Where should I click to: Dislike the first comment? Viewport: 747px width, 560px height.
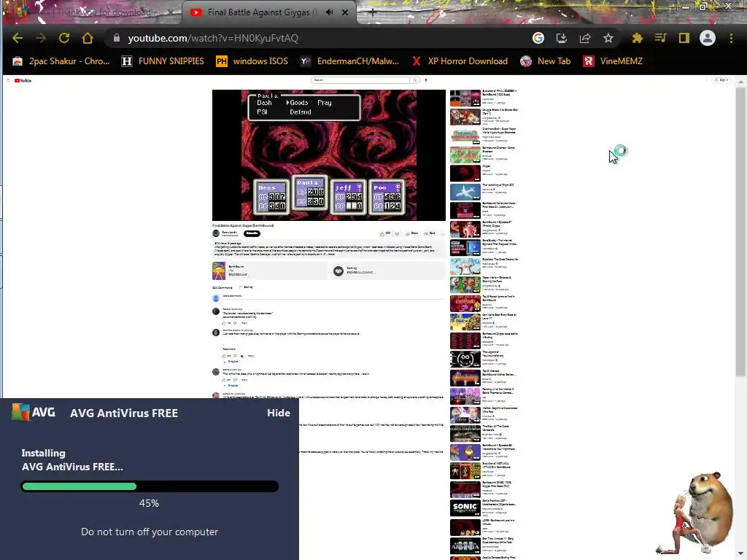tap(235, 323)
